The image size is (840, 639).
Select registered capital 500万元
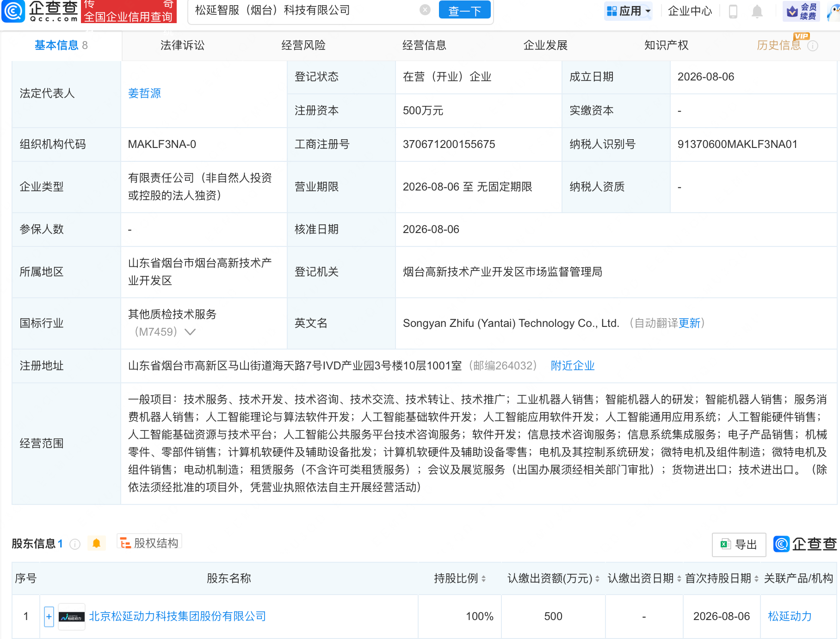[423, 111]
